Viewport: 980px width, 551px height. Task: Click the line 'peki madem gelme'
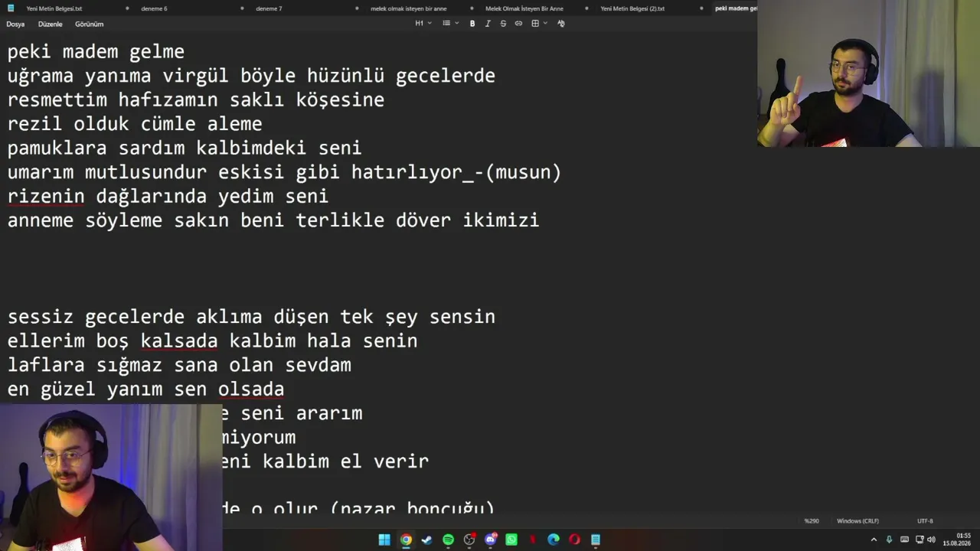coord(96,52)
